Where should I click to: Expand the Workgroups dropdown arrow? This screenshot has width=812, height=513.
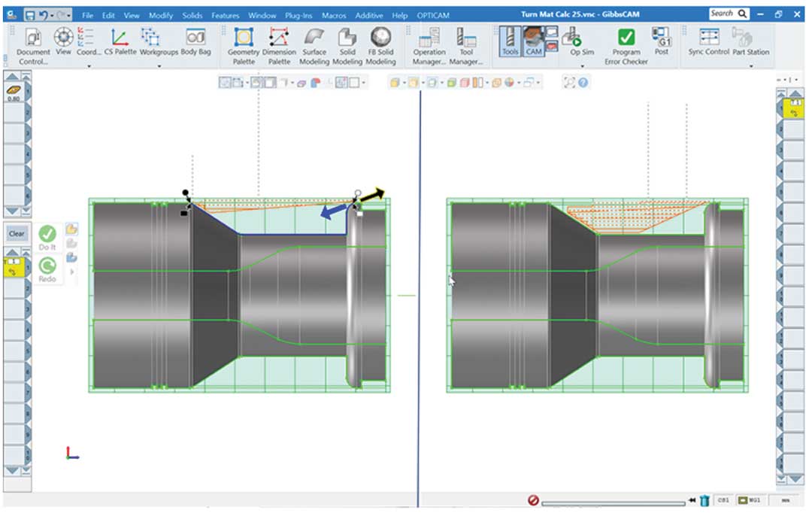pyautogui.click(x=159, y=66)
